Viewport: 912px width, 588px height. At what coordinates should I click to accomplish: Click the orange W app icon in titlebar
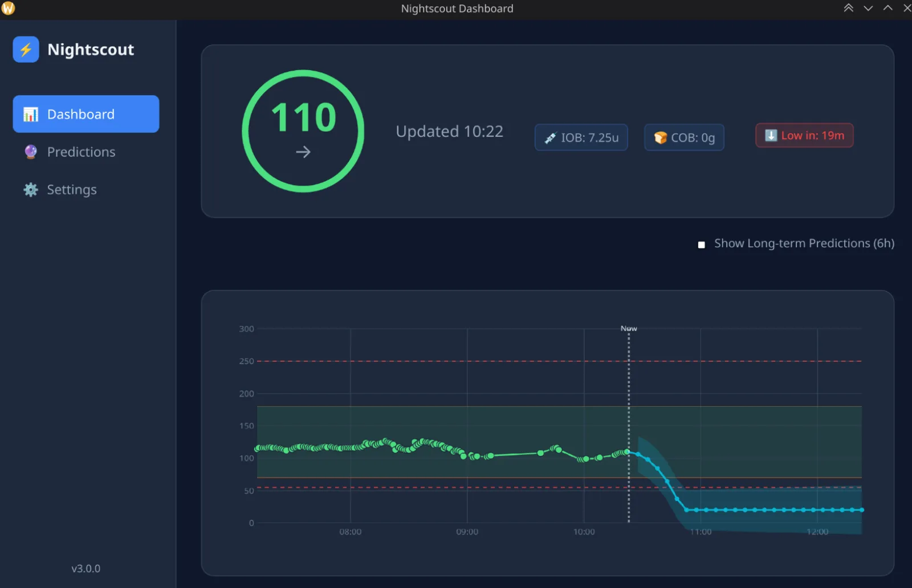[8, 9]
